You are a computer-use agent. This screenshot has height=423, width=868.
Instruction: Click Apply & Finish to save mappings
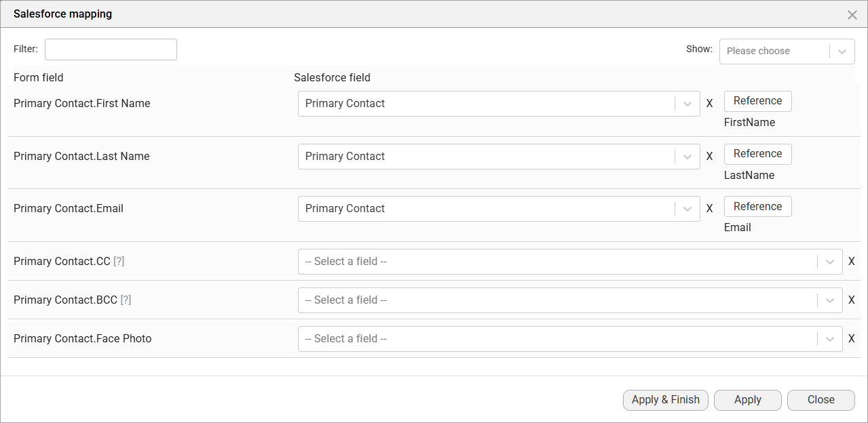coord(665,400)
